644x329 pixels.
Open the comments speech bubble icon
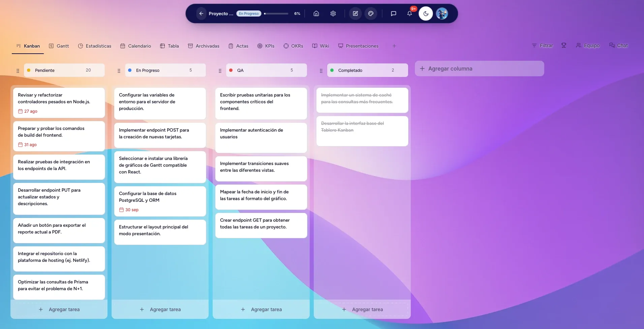pyautogui.click(x=393, y=13)
